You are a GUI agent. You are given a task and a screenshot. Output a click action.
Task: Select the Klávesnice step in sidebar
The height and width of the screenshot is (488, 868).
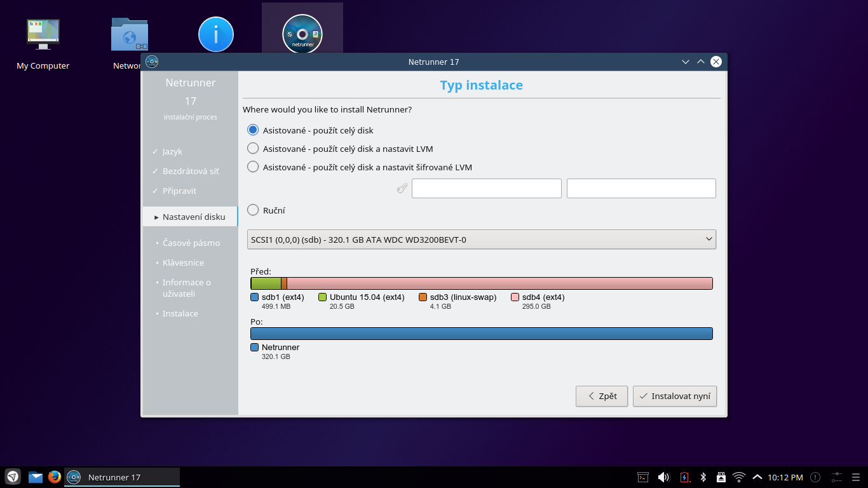183,263
